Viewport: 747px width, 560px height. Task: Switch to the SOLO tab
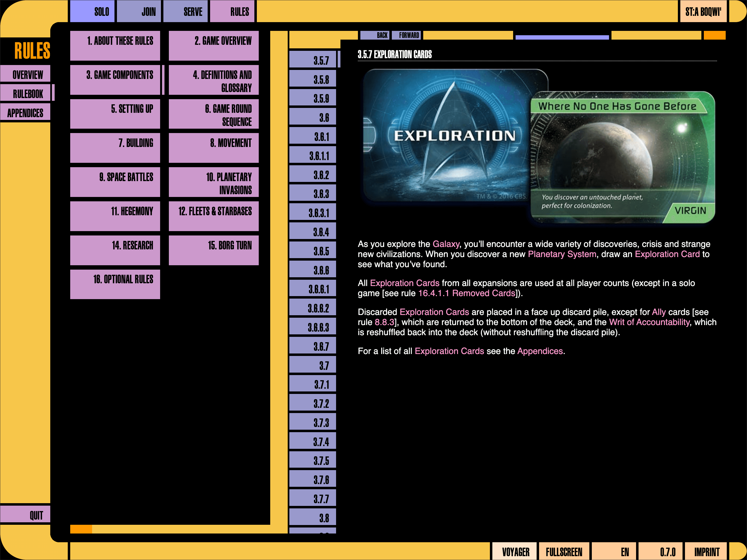click(x=92, y=11)
